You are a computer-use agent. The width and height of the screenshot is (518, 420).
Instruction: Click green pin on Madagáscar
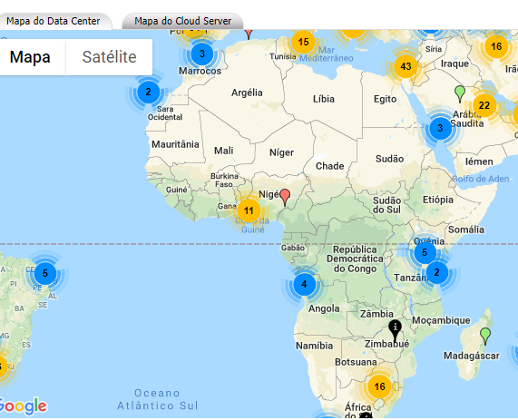click(485, 336)
